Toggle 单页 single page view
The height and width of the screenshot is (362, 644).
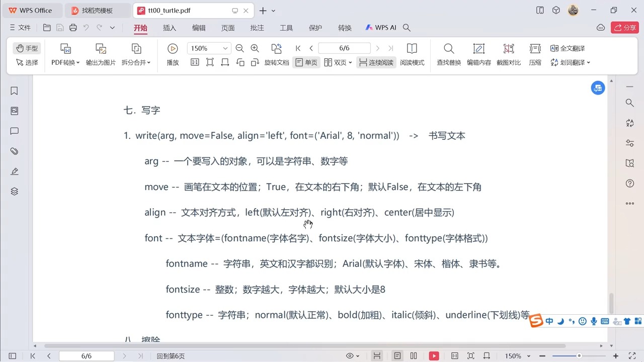(306, 62)
